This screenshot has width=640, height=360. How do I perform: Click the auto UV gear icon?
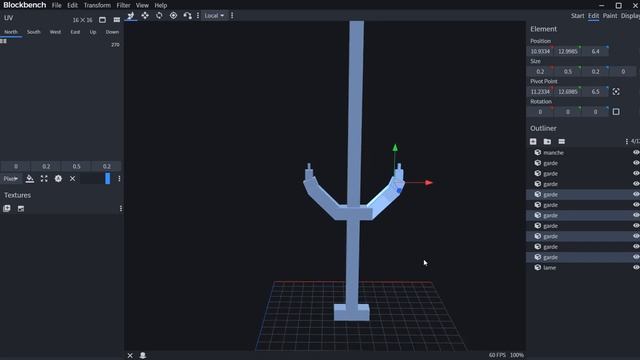(58, 178)
